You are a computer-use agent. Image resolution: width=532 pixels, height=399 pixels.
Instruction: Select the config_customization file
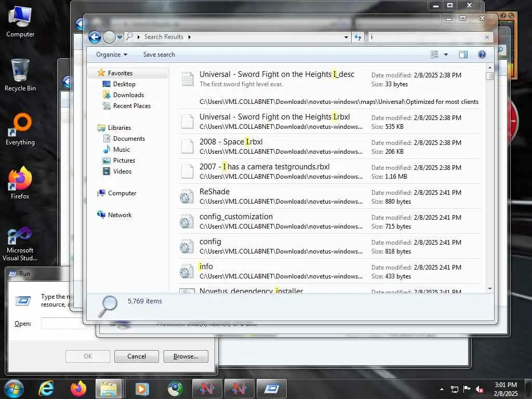330,221
